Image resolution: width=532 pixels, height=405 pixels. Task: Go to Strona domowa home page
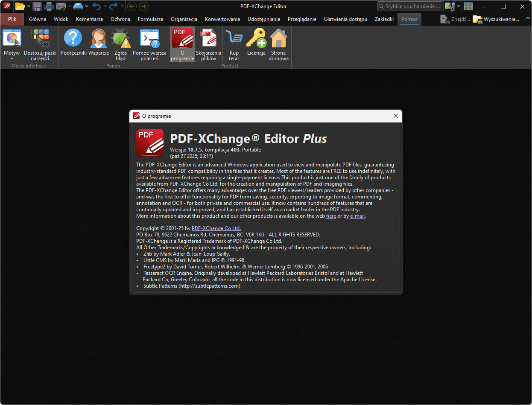(279, 44)
